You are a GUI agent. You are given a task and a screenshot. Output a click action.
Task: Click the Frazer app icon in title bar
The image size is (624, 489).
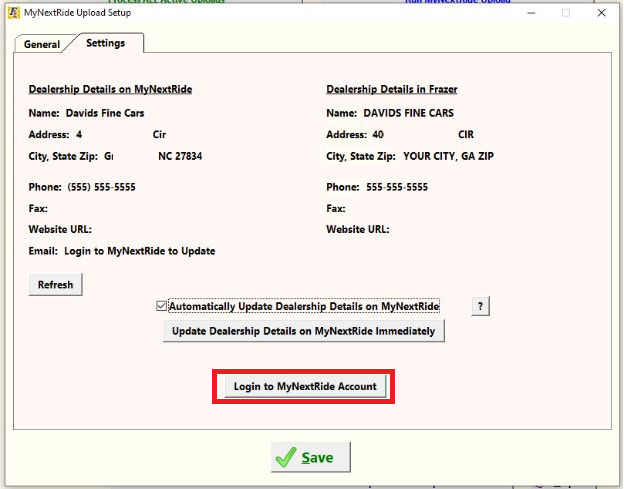click(14, 13)
